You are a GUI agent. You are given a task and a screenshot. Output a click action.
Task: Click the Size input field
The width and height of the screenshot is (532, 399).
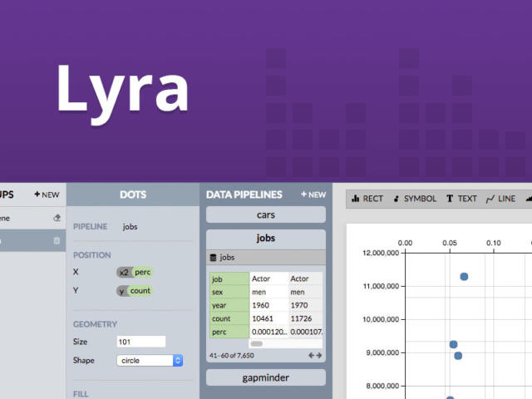[x=141, y=342]
